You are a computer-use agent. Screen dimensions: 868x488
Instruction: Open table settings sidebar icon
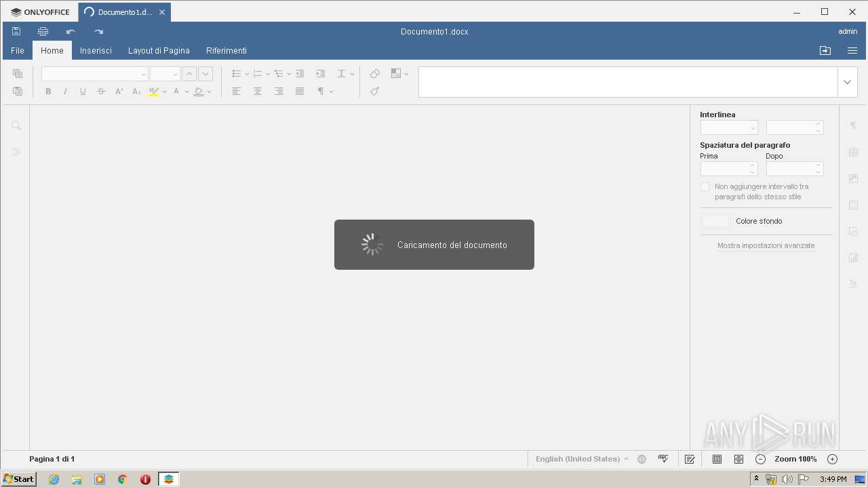(x=854, y=152)
